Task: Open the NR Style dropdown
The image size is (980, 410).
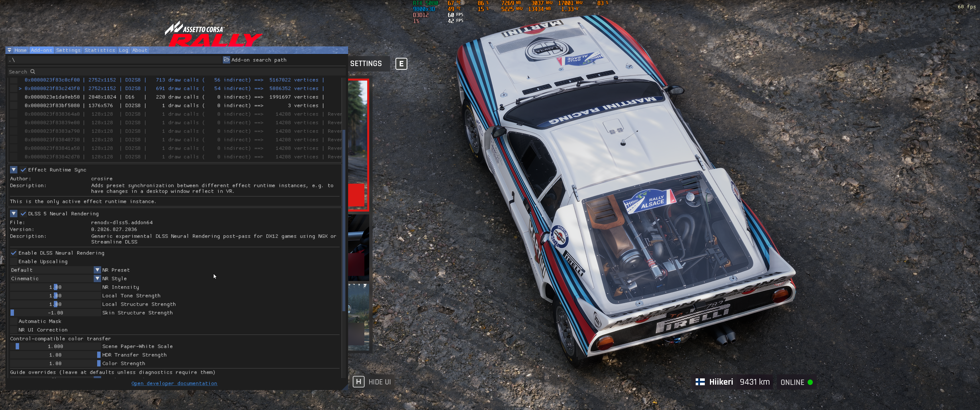Action: click(x=56, y=279)
